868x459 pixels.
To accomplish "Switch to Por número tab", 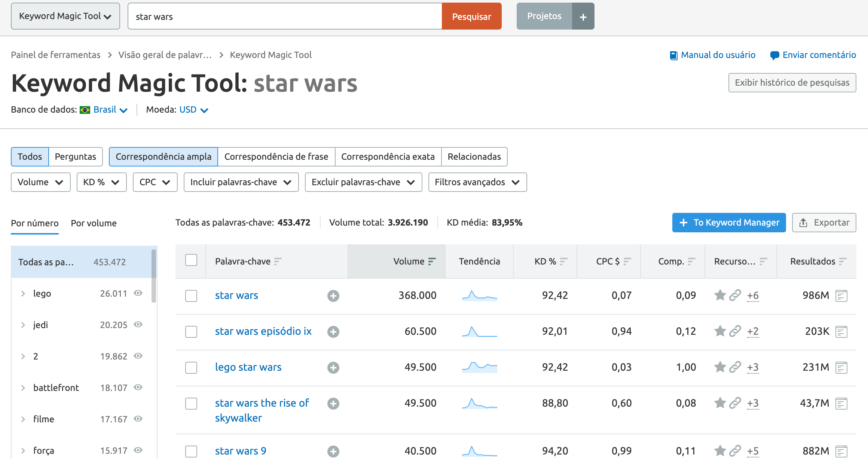I will click(35, 223).
